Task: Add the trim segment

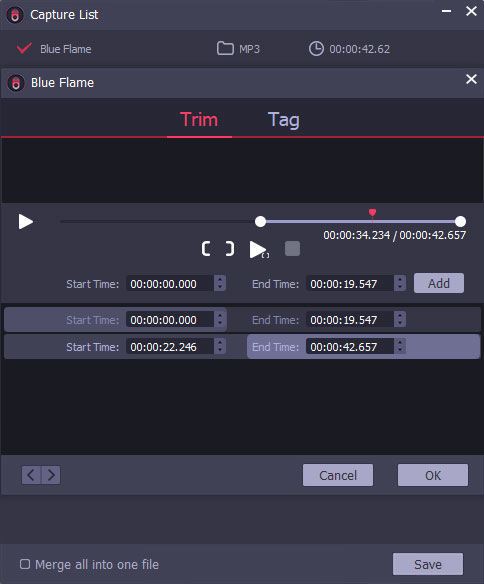Action: (439, 283)
